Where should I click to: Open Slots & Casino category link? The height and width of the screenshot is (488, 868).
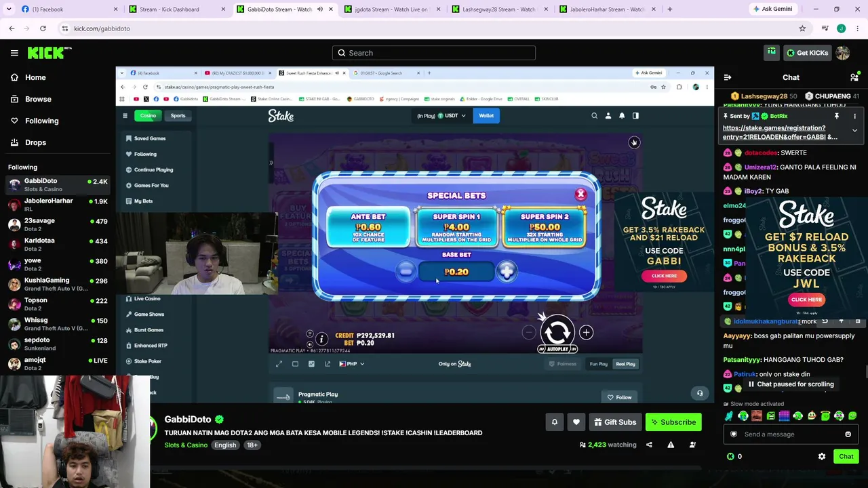coord(186,445)
